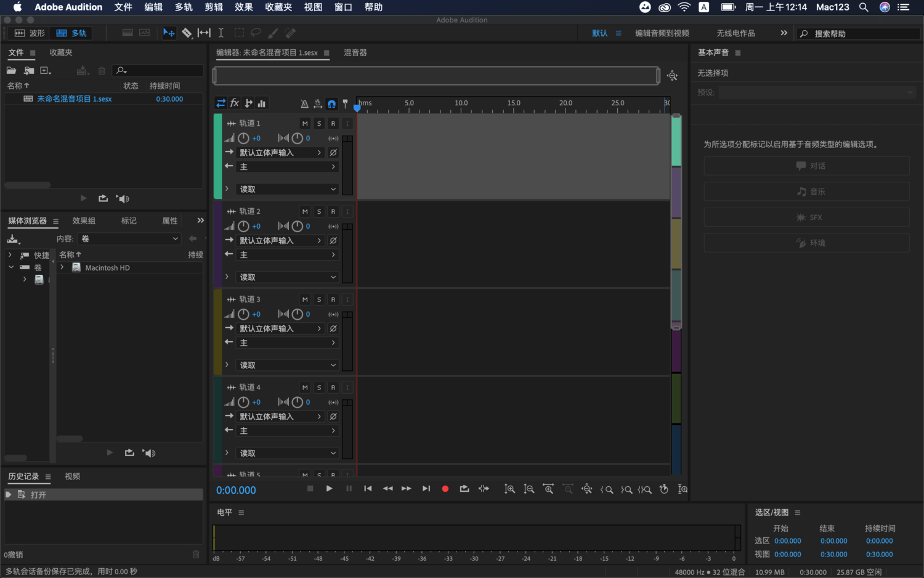
Task: Click trash icon in History panel
Action: point(196,555)
